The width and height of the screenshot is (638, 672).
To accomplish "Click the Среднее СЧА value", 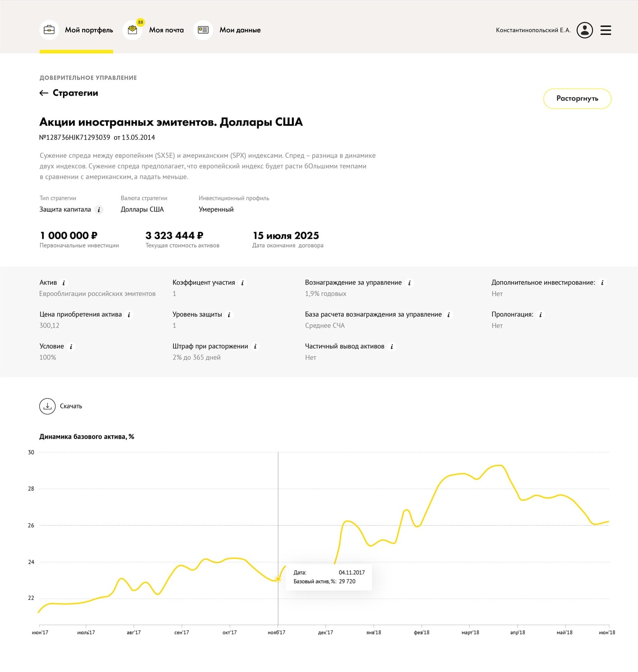I will pyautogui.click(x=325, y=326).
